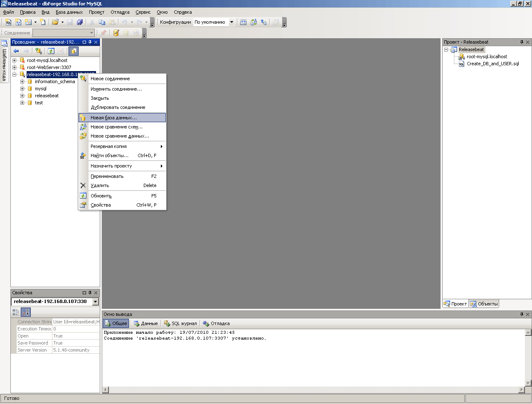Toggle auto-hide pin of Окно вывода panel
532x404 pixels.
point(522,314)
